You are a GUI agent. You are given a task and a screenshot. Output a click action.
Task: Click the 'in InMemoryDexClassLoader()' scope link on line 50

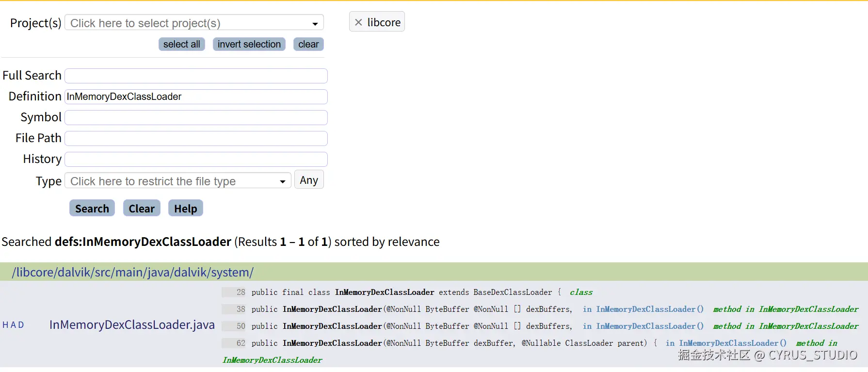(x=643, y=326)
